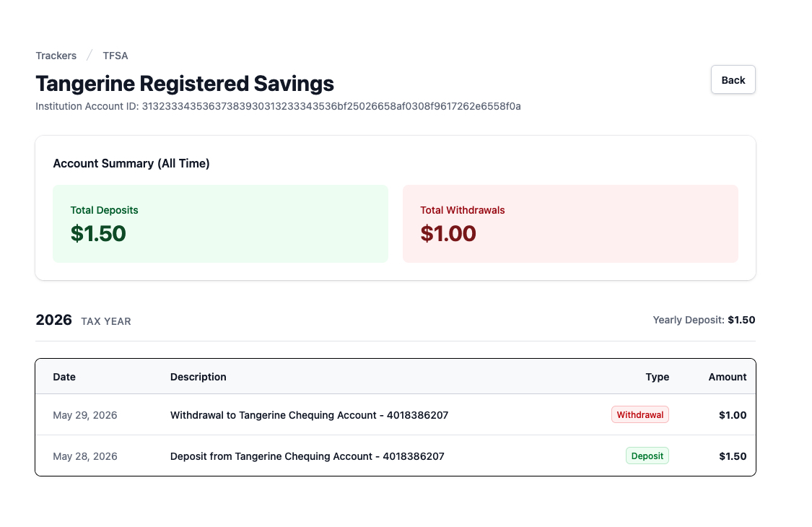This screenshot has height=527, width=812.
Task: Click the TAX YEAR label
Action: pos(105,321)
